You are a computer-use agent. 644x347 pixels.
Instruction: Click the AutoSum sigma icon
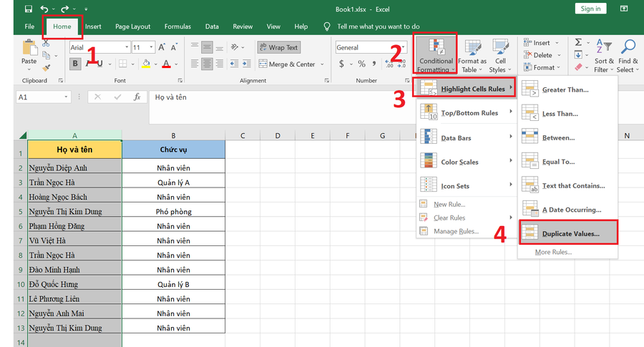(x=578, y=42)
